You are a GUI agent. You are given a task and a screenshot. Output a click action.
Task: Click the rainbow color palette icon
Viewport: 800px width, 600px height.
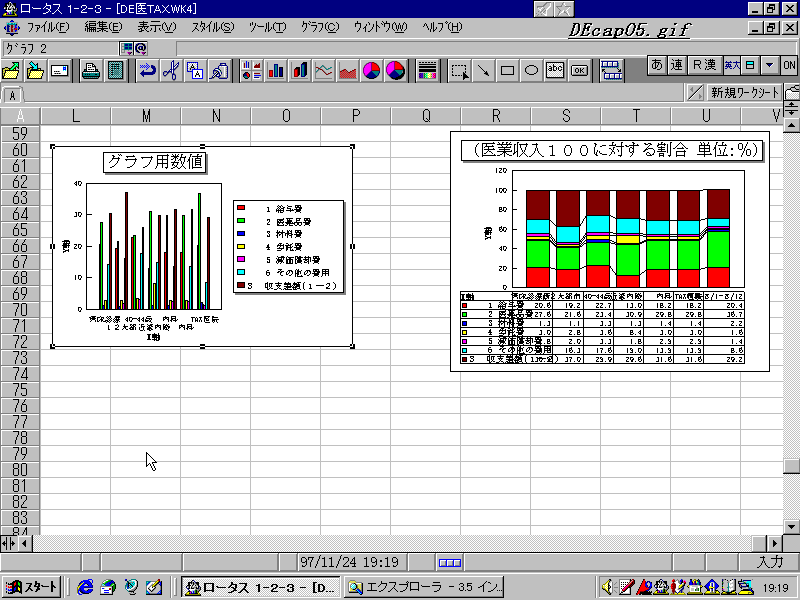(427, 71)
